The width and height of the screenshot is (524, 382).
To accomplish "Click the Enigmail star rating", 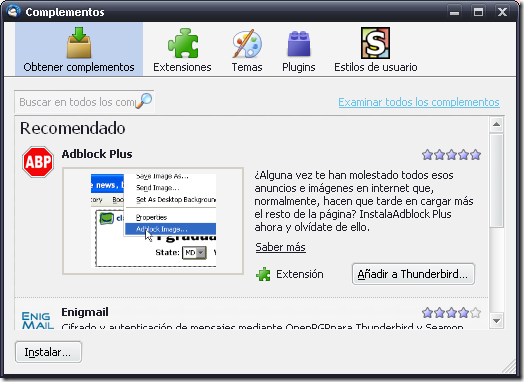I will pos(451,313).
